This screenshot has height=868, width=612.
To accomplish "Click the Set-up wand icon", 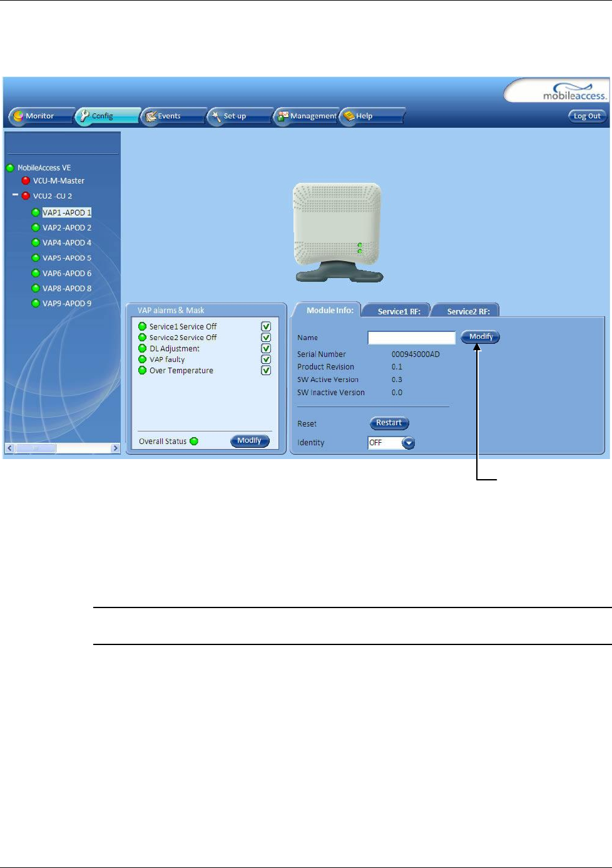I will (217, 116).
